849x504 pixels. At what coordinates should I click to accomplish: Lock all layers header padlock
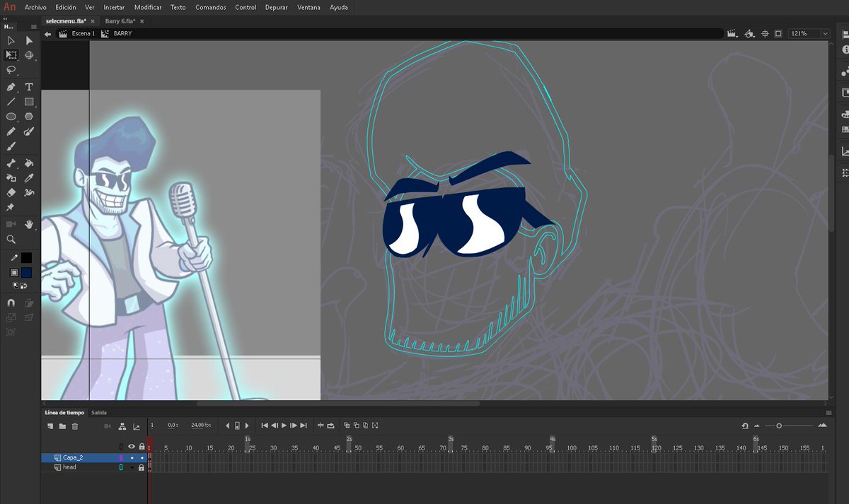(x=141, y=447)
